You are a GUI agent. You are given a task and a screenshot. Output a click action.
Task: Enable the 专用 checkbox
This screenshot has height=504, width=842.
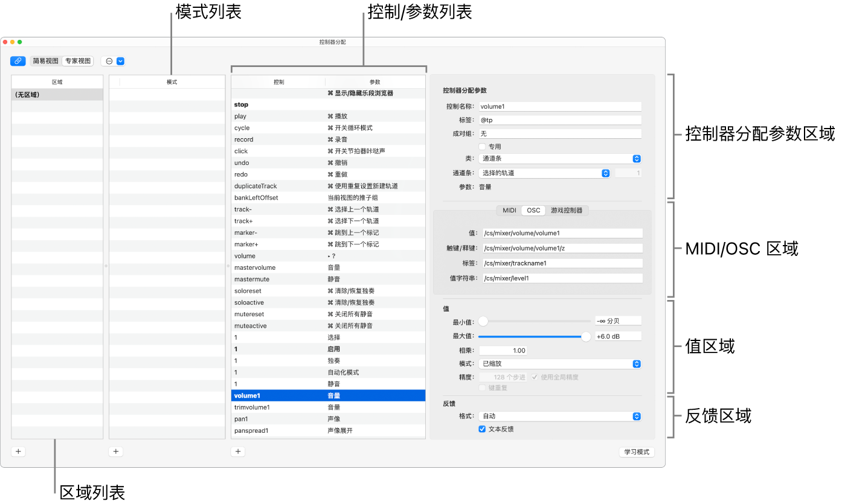(x=482, y=147)
